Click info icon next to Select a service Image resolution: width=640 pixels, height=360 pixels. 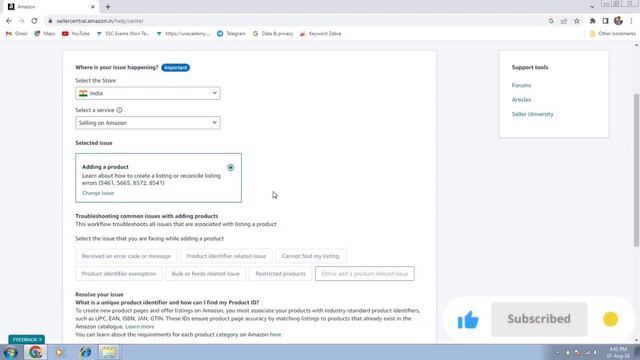pos(119,110)
